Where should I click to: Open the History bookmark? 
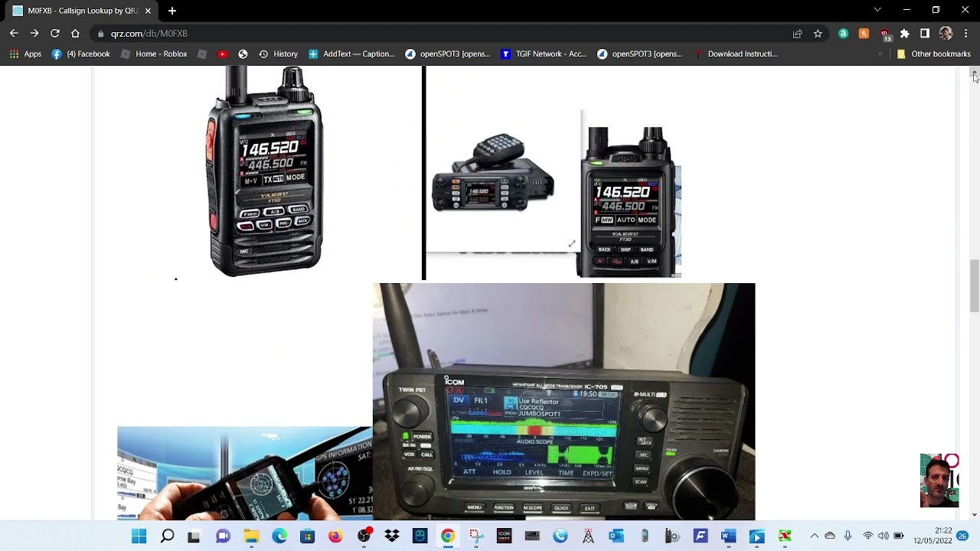click(x=278, y=54)
